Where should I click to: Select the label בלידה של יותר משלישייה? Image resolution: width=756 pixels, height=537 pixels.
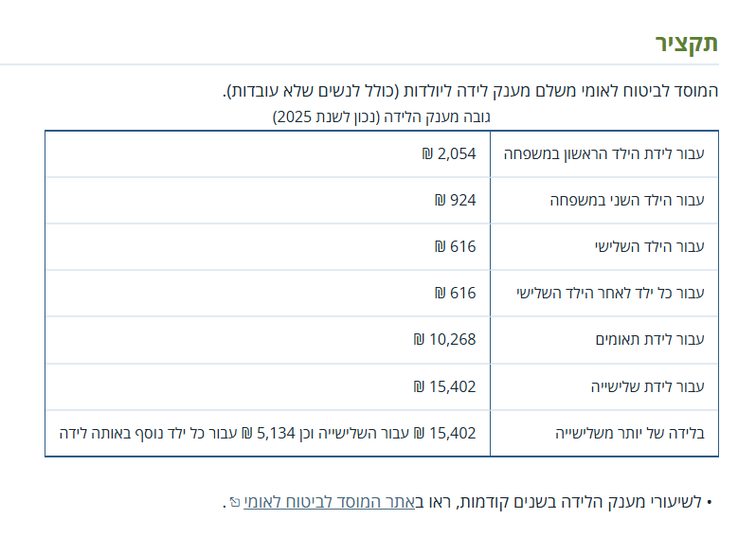[x=629, y=433]
